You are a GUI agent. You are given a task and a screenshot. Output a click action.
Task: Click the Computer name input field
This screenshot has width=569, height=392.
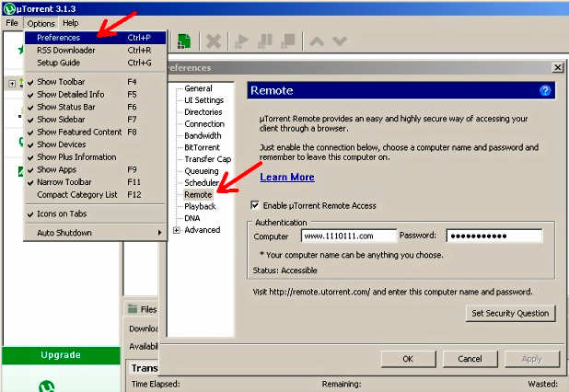coord(348,236)
